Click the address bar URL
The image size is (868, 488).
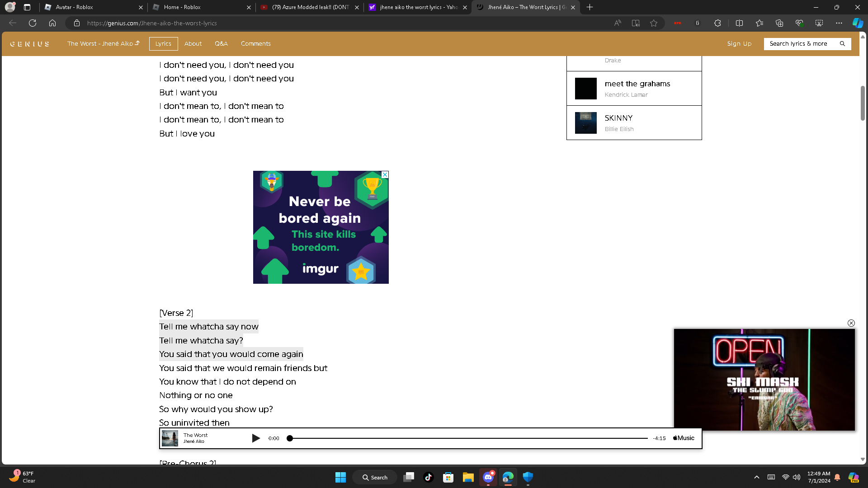152,23
